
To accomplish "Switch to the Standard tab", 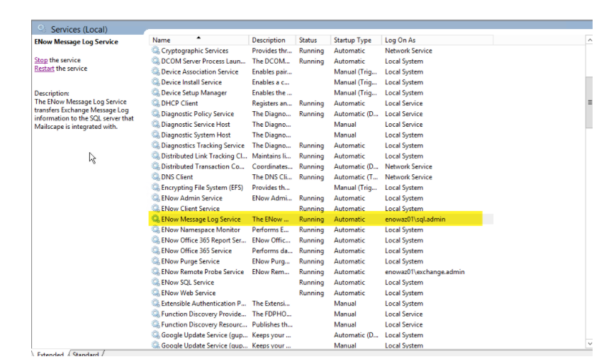I will coord(86,354).
